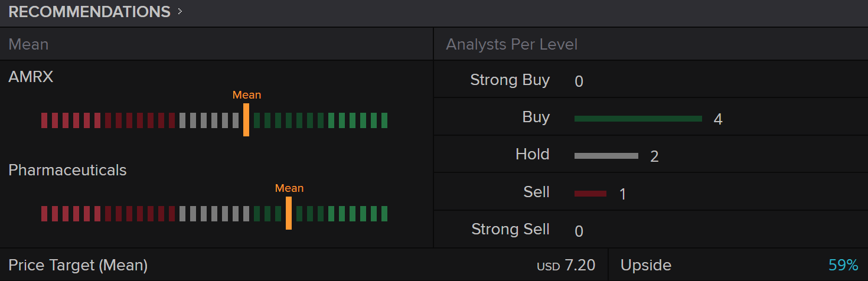The height and width of the screenshot is (281, 868).
Task: Select the dark red Sell analyst bar
Action: [590, 194]
